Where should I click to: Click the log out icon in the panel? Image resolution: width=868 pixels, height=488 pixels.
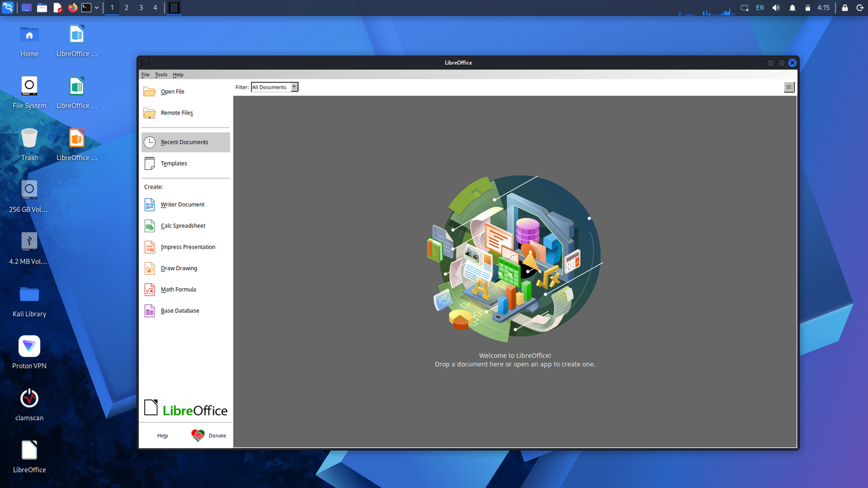point(860,8)
